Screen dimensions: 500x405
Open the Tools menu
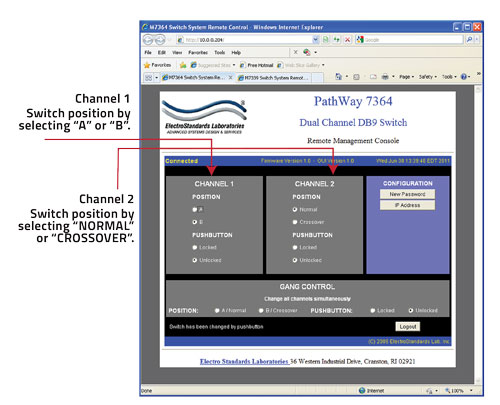pos(220,52)
